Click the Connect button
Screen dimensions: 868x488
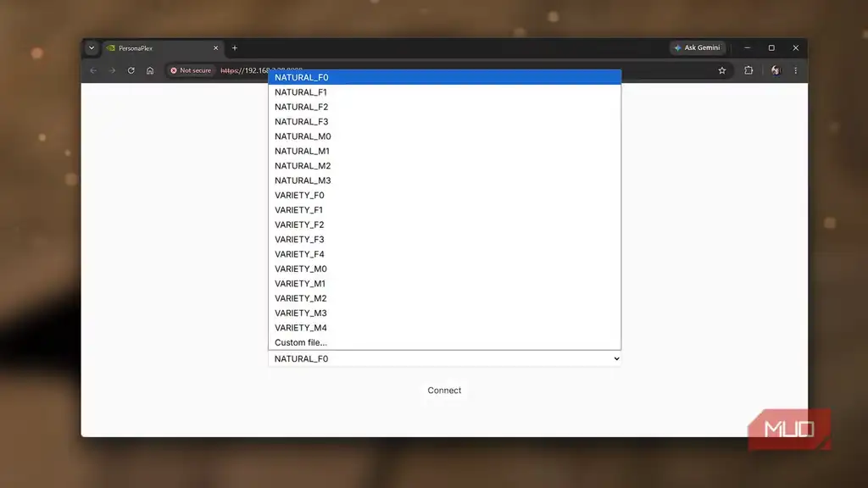pos(444,390)
